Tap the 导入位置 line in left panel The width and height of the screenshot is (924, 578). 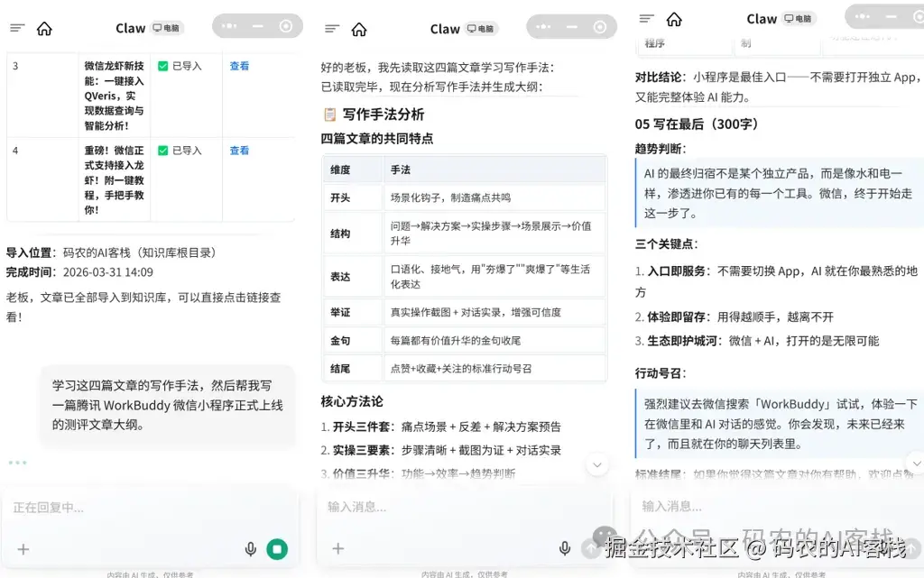coord(111,252)
